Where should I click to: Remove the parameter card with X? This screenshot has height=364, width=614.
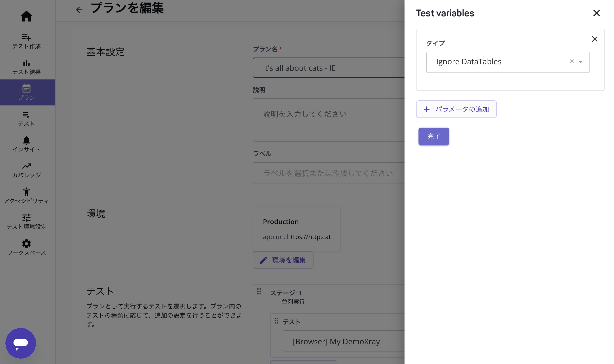(594, 39)
